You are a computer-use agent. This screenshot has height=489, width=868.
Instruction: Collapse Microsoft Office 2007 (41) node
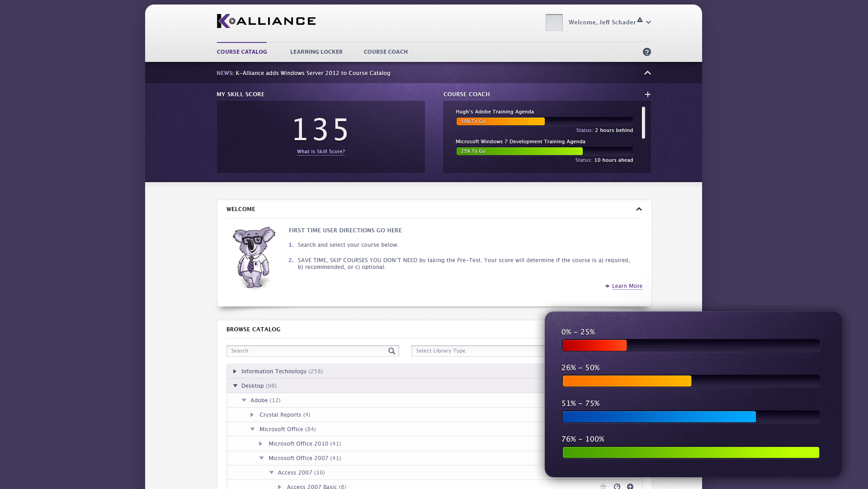(x=262, y=458)
